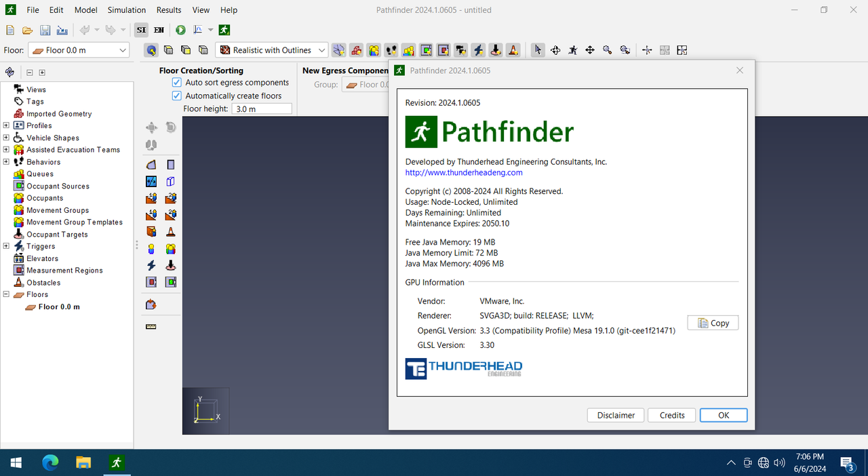Collapse the Floors tree node
The height and width of the screenshot is (476, 868).
[x=6, y=294]
